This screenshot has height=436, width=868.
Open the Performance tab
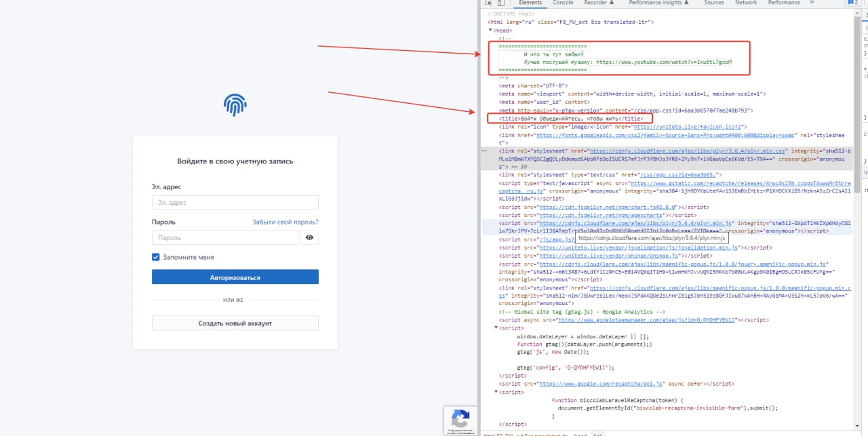pos(784,3)
